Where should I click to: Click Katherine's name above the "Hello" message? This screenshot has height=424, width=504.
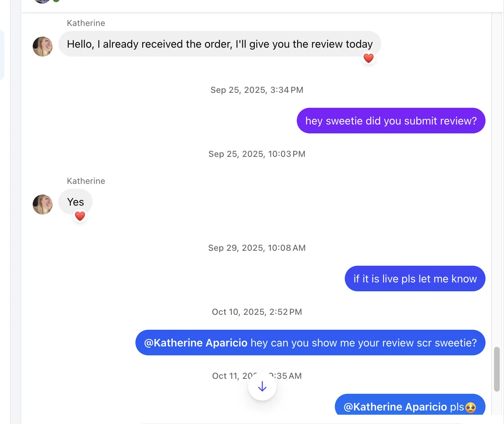pyautogui.click(x=86, y=23)
